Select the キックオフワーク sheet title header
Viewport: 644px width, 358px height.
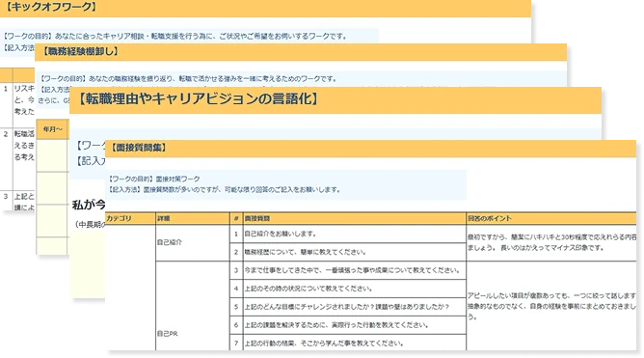click(50, 7)
